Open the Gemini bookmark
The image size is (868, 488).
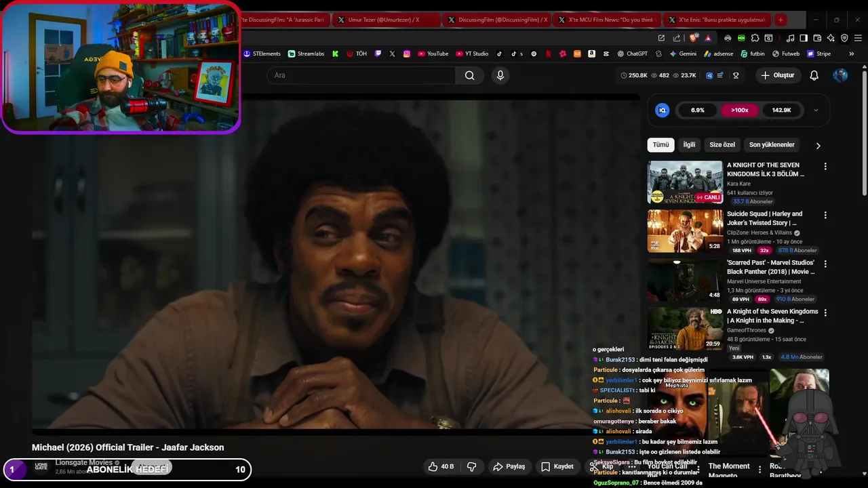(x=683, y=54)
